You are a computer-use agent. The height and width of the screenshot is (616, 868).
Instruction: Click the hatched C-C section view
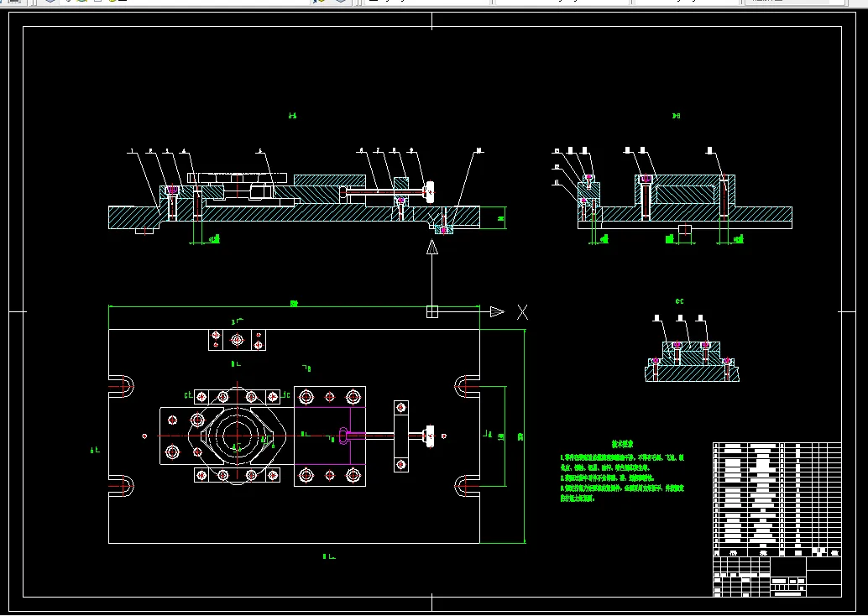[692, 362]
